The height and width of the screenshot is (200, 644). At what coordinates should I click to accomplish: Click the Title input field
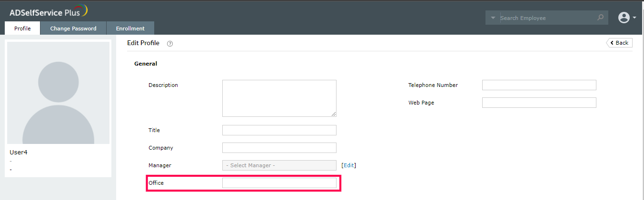point(279,130)
